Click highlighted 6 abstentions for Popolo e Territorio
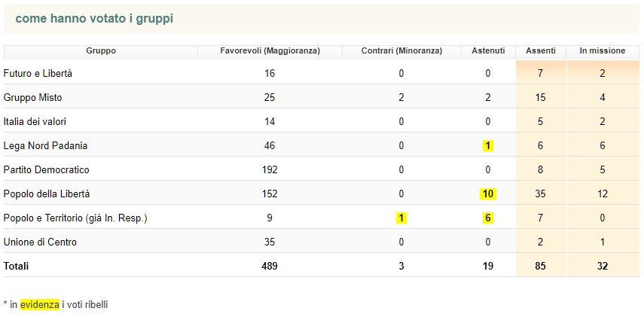The width and height of the screenshot is (644, 317). coord(487,218)
